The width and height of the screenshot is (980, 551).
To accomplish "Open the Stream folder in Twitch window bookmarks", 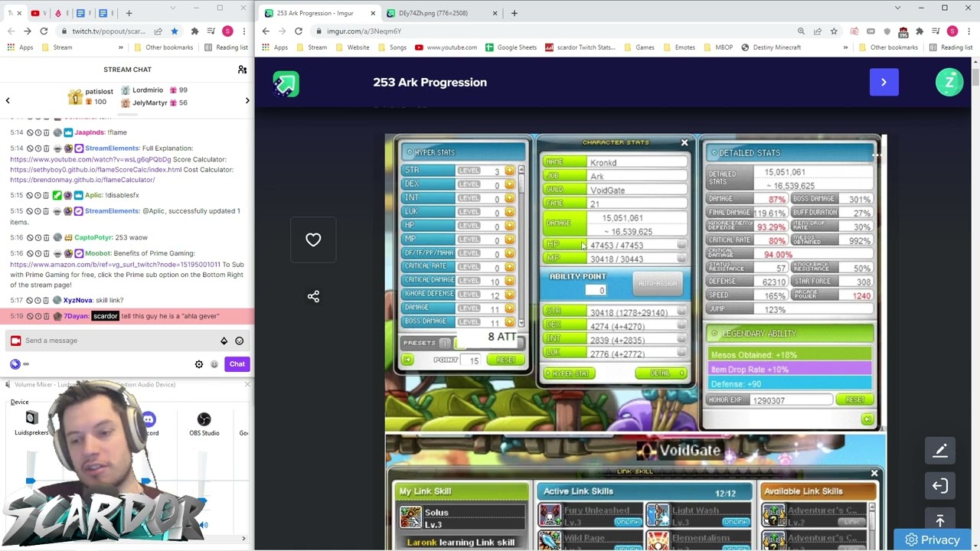I will (x=57, y=47).
